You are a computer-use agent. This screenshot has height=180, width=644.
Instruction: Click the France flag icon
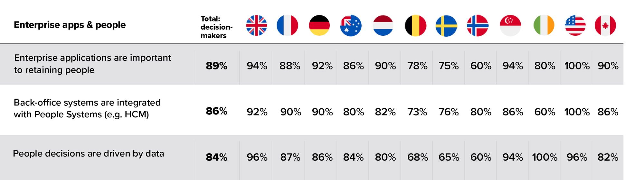(x=287, y=25)
